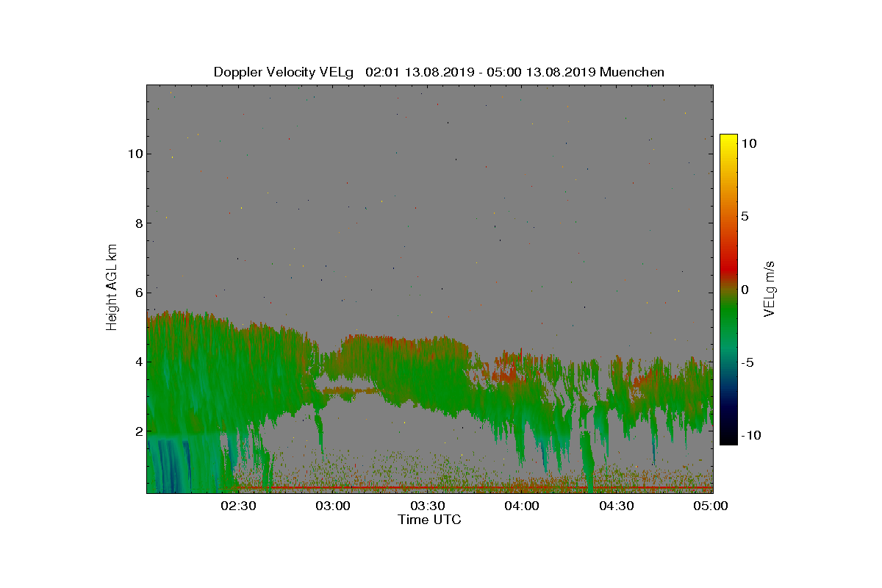Click the yellow top of the colorbar
Image resolution: width=882 pixels, height=588 pixels.
tap(728, 140)
